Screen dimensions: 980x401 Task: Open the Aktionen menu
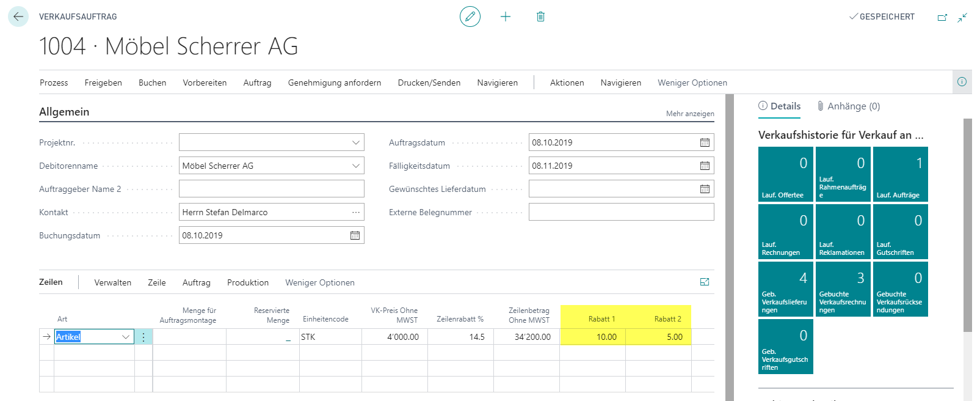coord(567,83)
